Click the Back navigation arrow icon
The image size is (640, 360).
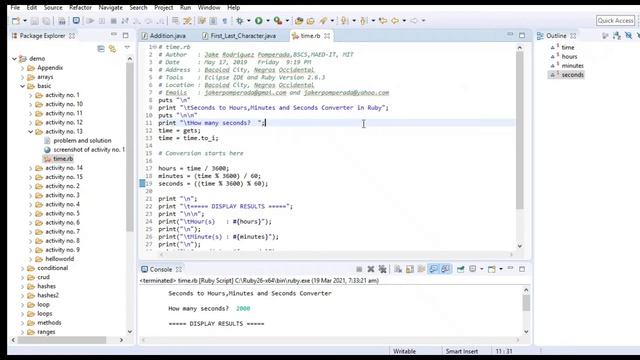[x=395, y=20]
